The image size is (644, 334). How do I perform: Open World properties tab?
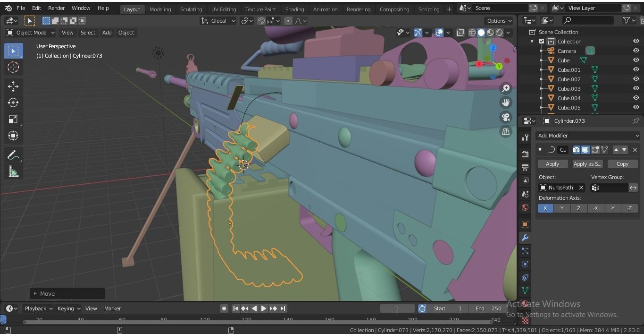click(x=525, y=207)
